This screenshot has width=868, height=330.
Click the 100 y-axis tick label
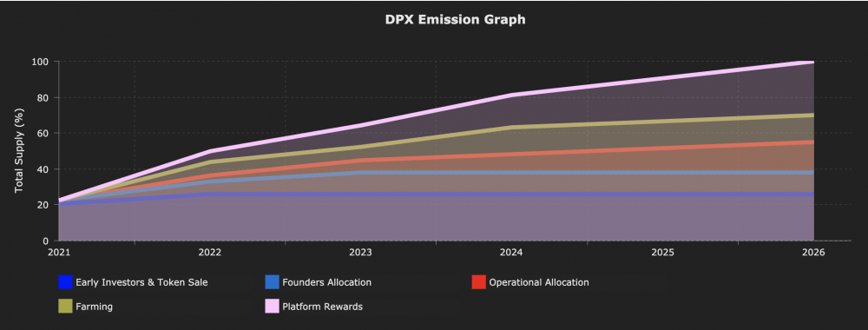pos(41,62)
